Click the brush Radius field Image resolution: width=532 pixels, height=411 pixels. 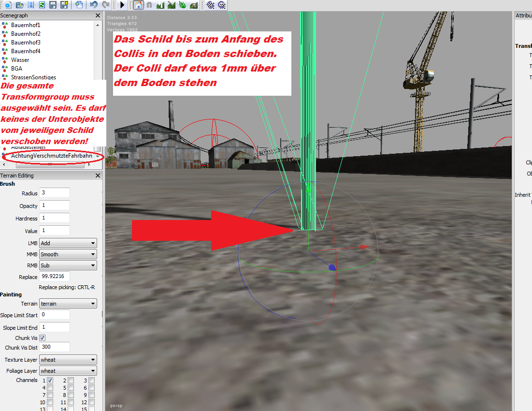pyautogui.click(x=55, y=193)
